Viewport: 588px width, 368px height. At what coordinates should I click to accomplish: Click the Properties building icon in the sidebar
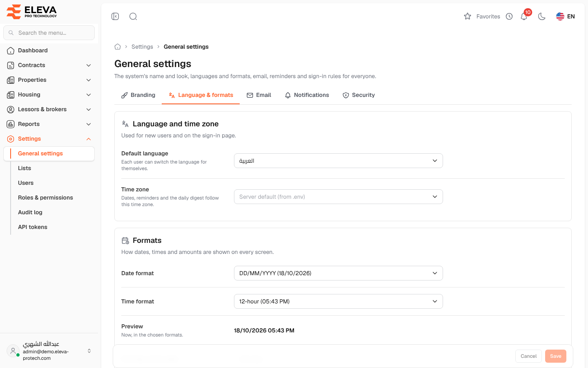click(11, 80)
